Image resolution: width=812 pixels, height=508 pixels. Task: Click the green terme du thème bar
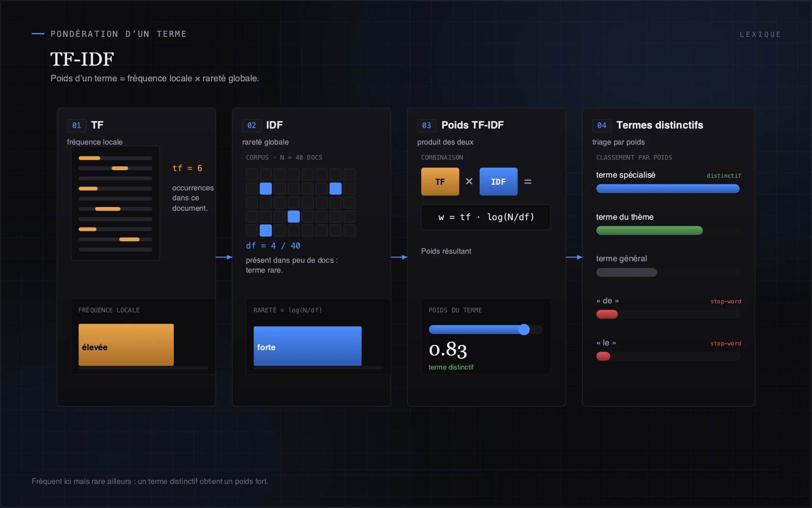coord(650,231)
